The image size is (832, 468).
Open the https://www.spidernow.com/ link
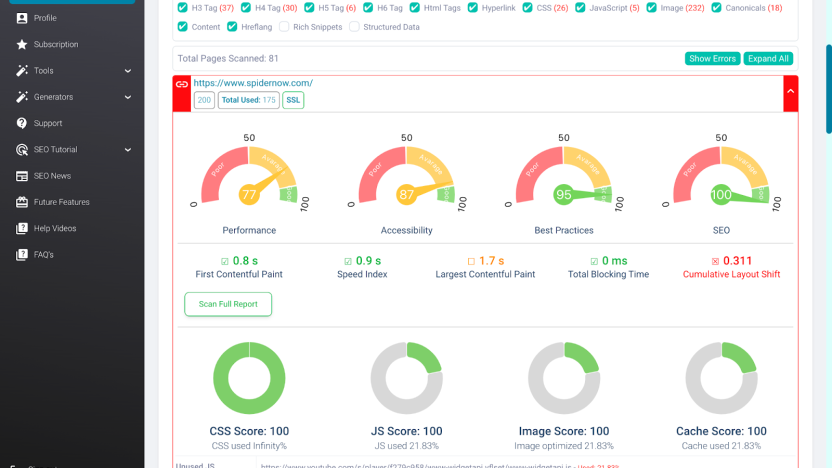click(x=253, y=83)
